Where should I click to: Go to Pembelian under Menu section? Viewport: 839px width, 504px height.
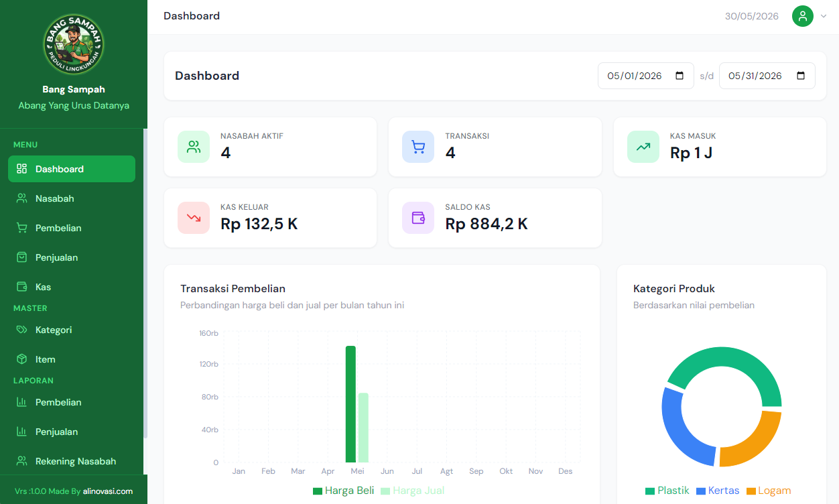(x=72, y=228)
